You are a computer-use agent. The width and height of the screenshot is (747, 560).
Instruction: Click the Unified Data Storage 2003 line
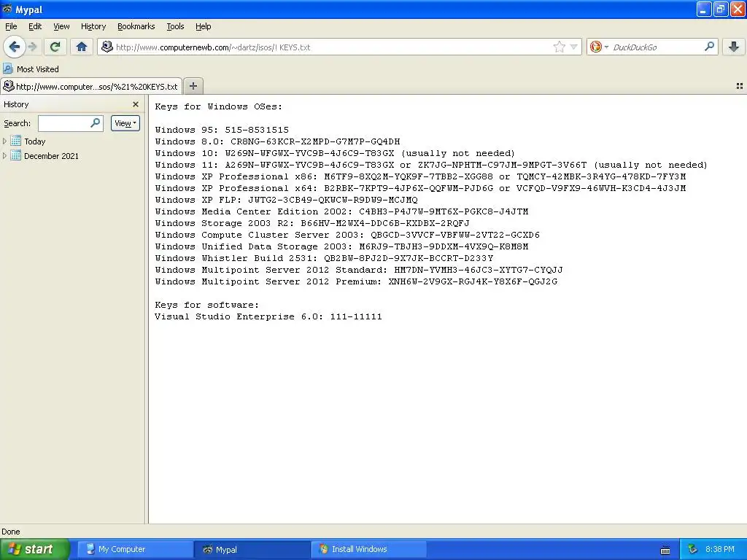pos(341,246)
